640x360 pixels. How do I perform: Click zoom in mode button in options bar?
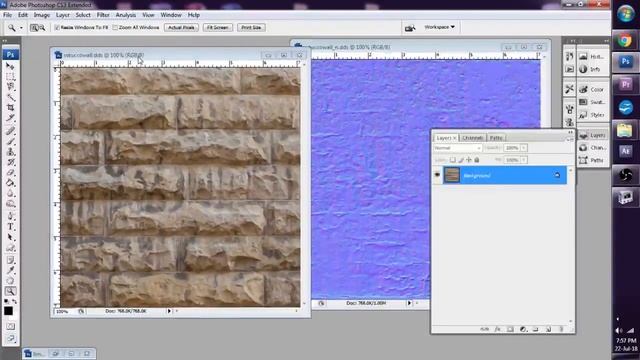point(34,28)
